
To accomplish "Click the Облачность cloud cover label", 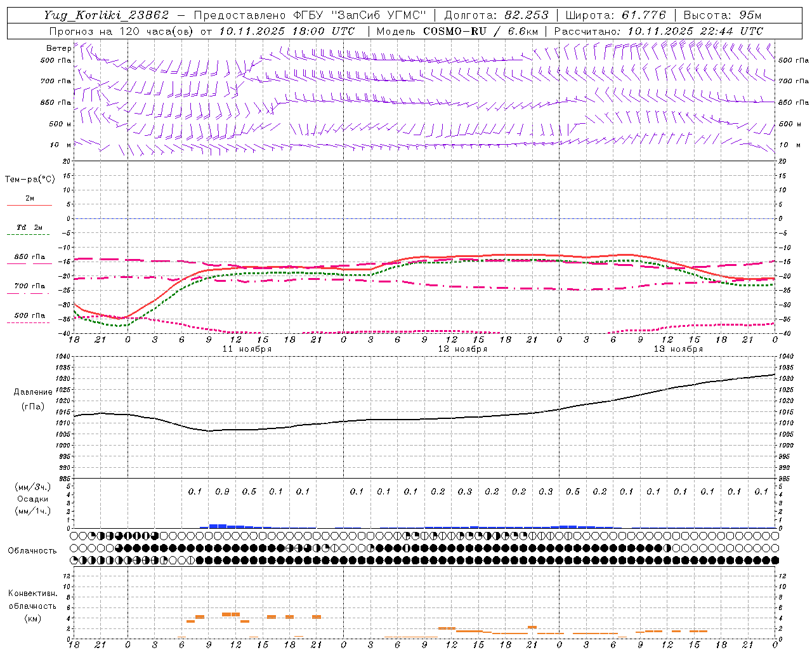I will pos(32,550).
